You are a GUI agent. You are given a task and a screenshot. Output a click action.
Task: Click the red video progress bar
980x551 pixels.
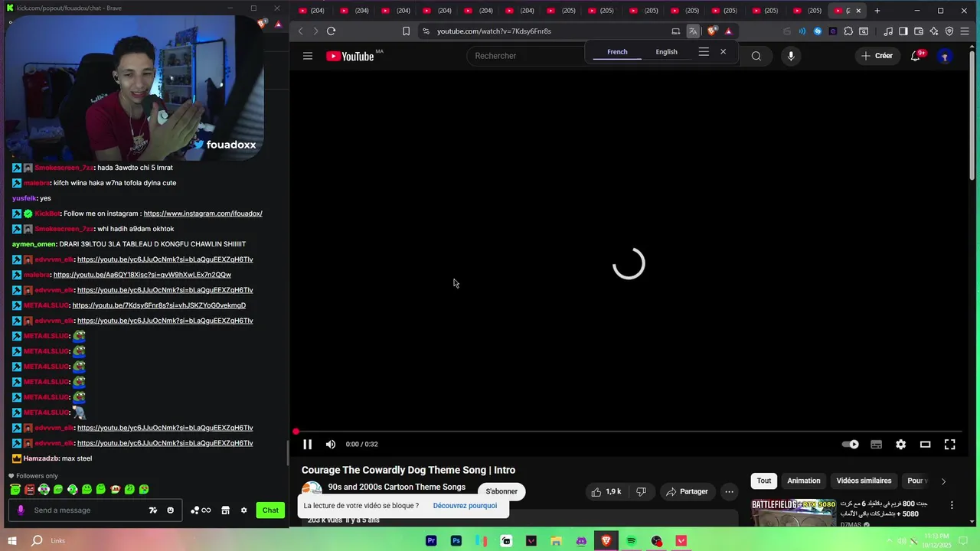[628, 432]
